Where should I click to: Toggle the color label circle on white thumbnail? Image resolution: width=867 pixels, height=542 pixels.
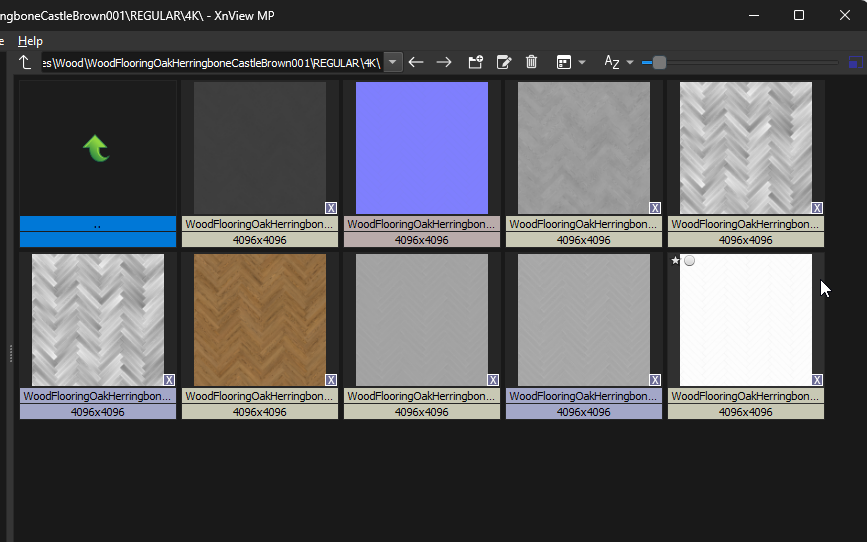coord(690,260)
